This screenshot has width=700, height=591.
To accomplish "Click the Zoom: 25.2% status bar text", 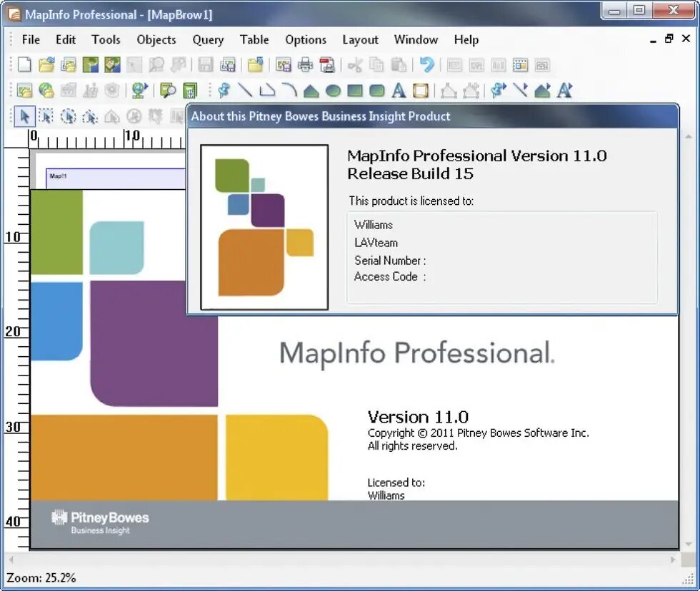I will click(41, 578).
